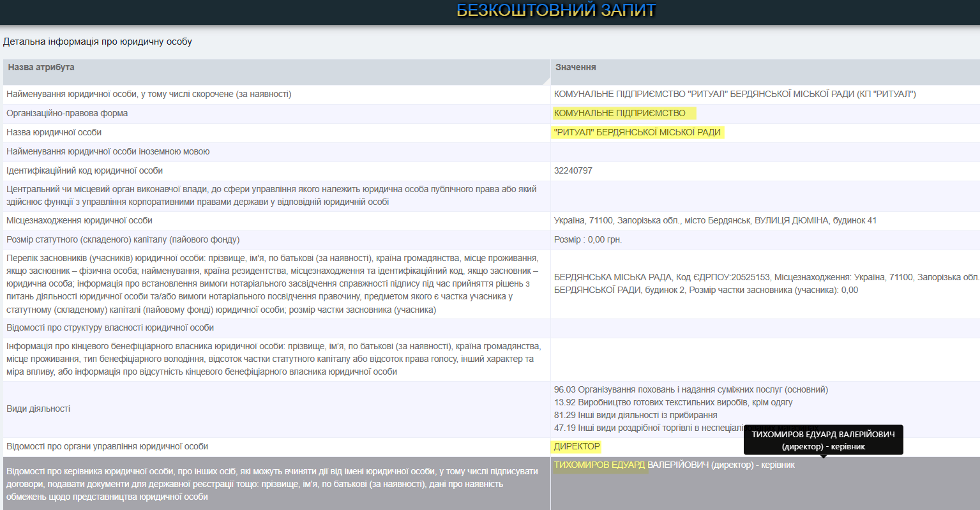980x510 pixels.
Task: Click identification code 32240797
Action: point(573,171)
